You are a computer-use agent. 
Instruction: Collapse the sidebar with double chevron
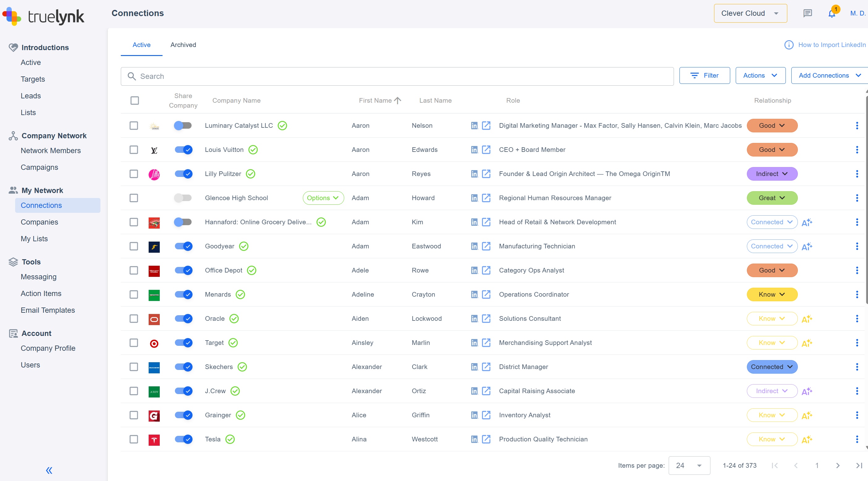click(49, 470)
